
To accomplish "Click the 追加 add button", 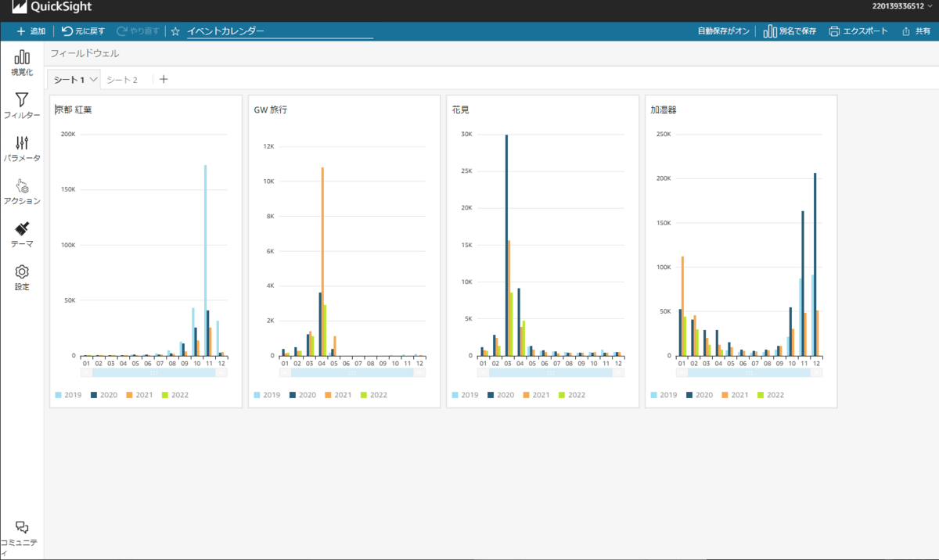I will (31, 31).
